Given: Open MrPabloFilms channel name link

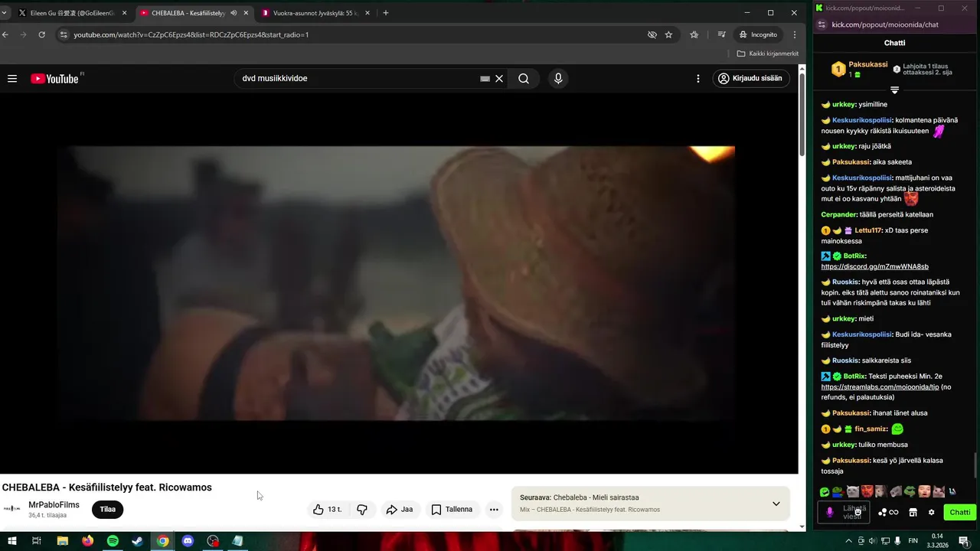Looking at the screenshot, I should 54,505.
